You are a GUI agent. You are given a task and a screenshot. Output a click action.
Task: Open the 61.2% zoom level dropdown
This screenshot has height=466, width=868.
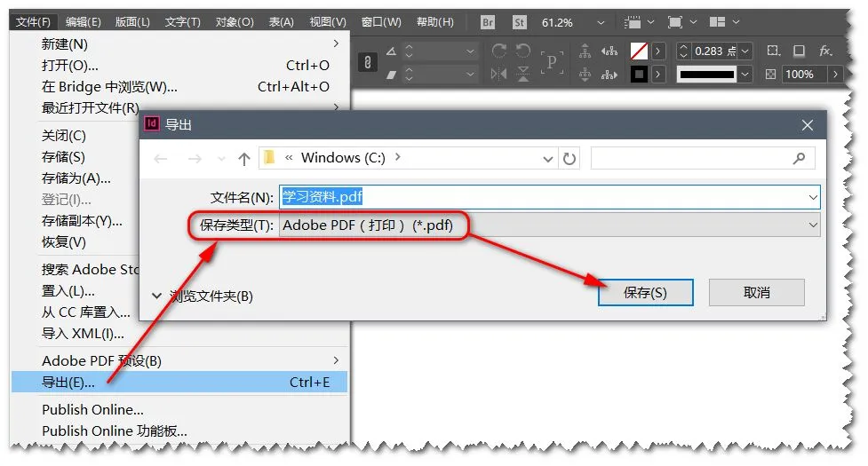click(601, 23)
